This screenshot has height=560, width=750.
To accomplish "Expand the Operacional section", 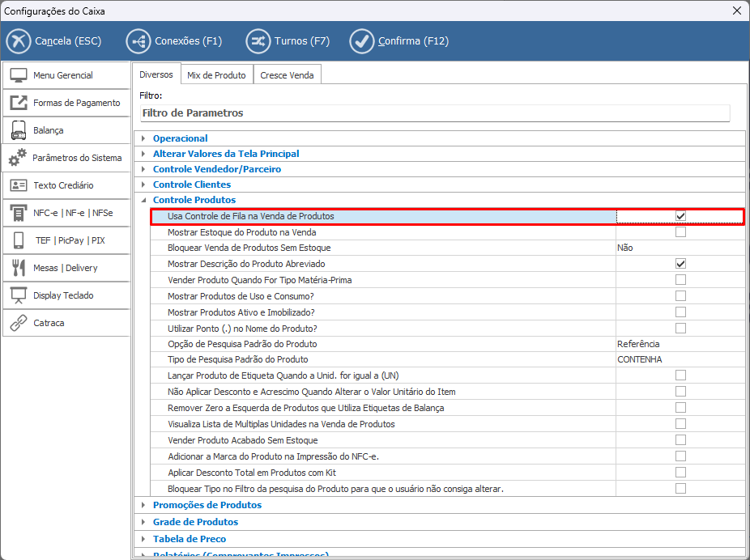I will (x=144, y=138).
